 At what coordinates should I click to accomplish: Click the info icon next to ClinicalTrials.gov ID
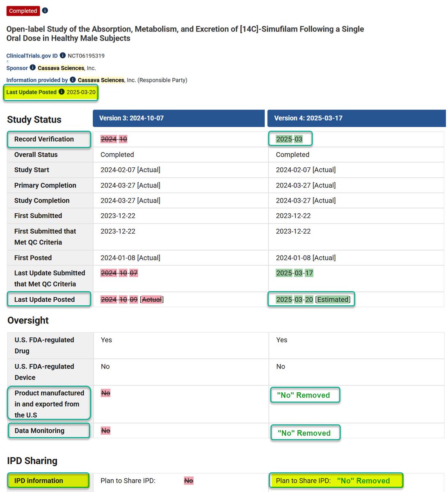click(x=63, y=55)
